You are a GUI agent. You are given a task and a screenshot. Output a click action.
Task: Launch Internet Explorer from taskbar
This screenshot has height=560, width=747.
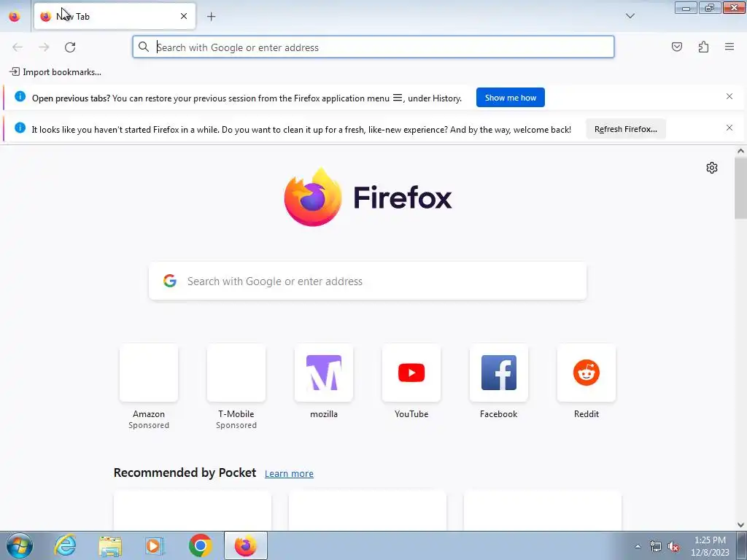(x=65, y=545)
